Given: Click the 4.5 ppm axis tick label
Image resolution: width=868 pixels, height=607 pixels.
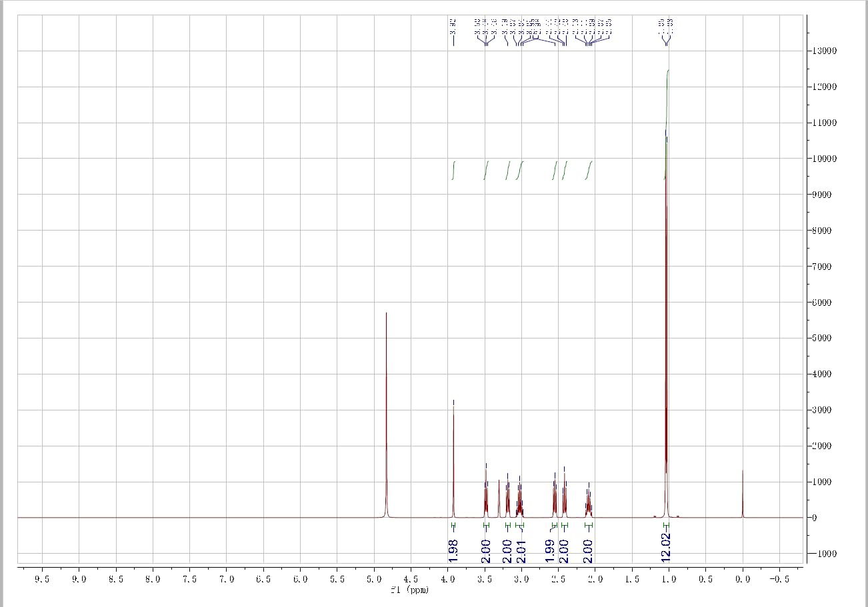Looking at the screenshot, I should [x=411, y=580].
